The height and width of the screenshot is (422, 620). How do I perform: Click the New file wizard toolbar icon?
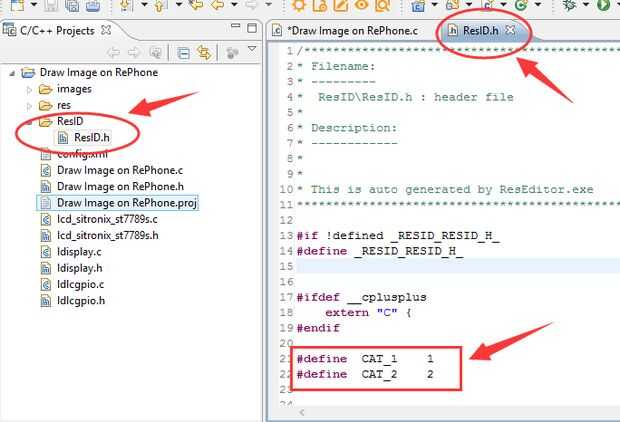coord(17,5)
